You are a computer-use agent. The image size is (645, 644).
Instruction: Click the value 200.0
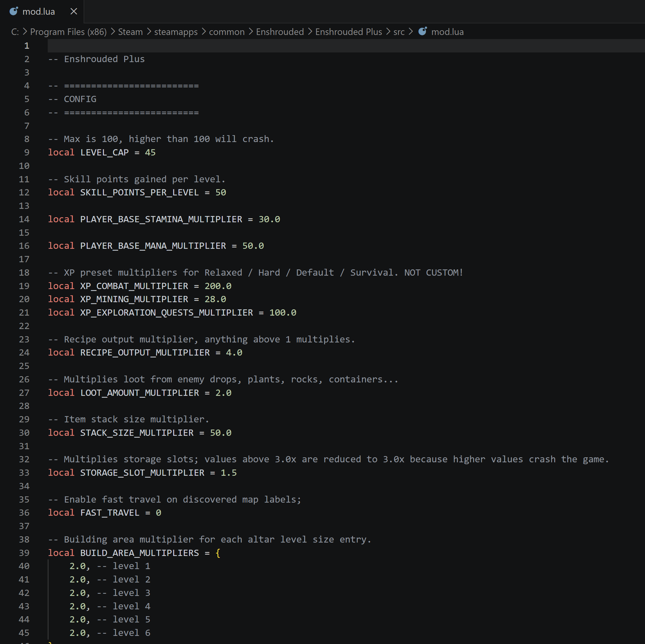pyautogui.click(x=218, y=286)
